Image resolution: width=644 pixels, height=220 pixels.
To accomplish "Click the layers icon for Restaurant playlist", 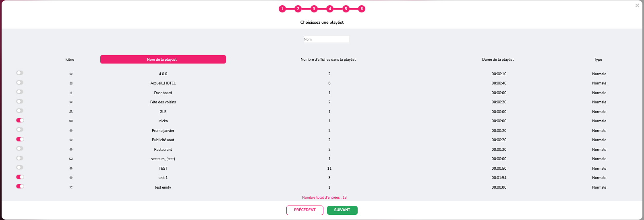I will (x=71, y=150).
